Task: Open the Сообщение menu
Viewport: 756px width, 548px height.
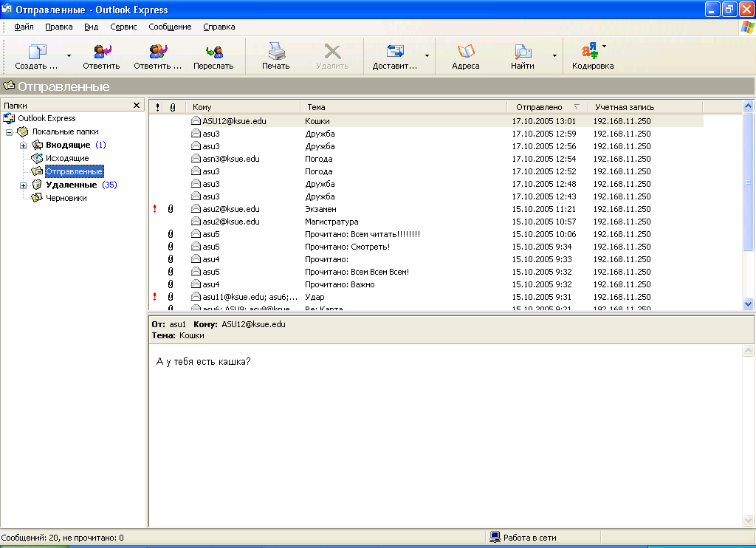Action: coord(170,27)
